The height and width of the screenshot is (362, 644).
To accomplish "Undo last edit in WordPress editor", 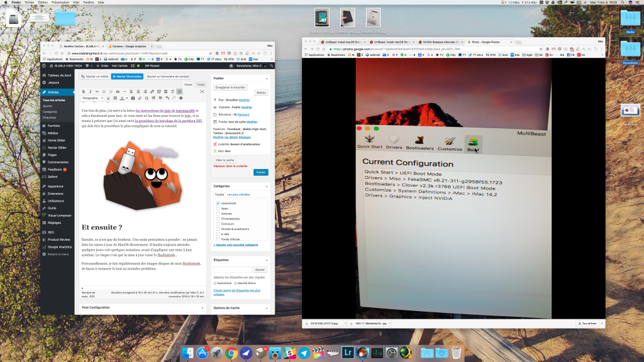I will pos(167,98).
